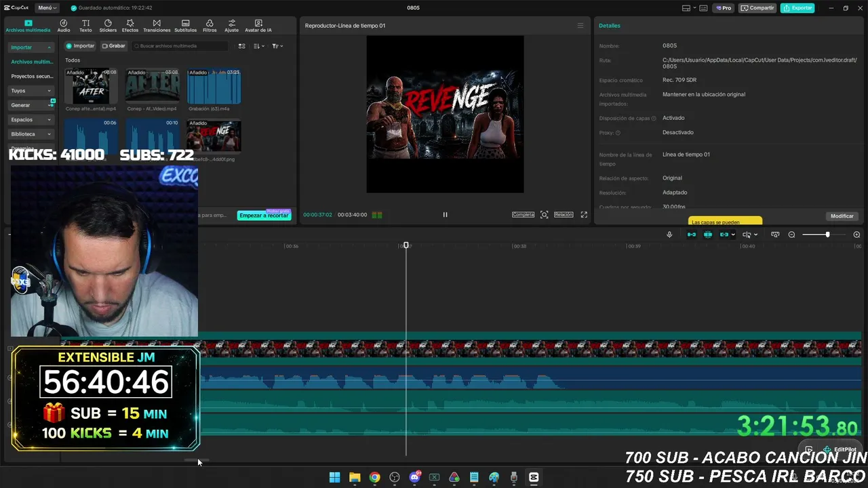Switch media list to grid view
The image size is (868, 488).
242,46
